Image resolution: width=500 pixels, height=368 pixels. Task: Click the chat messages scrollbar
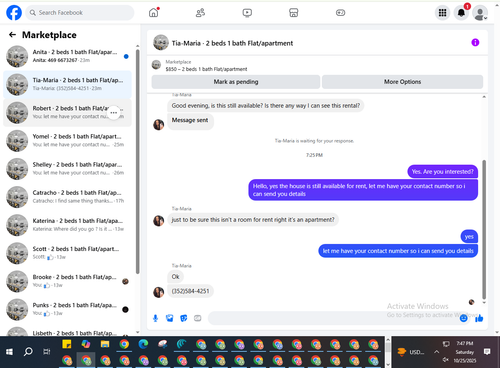click(x=484, y=229)
